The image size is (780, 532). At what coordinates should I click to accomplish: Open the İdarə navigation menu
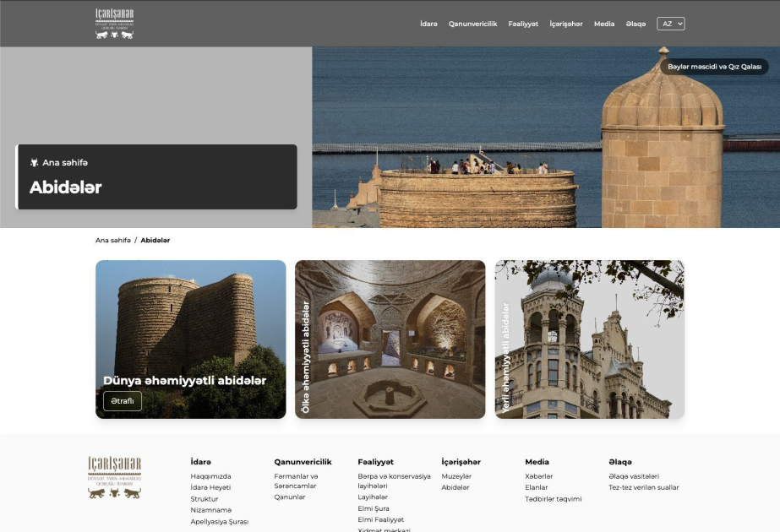[428, 24]
